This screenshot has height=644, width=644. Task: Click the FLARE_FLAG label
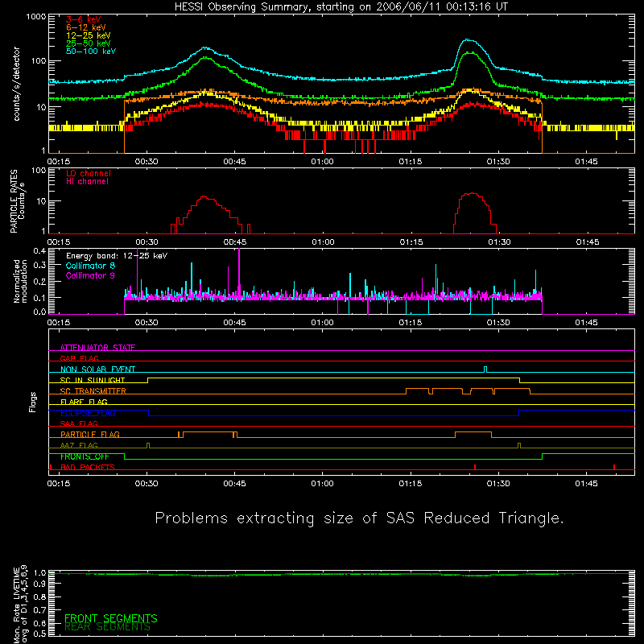pos(84,402)
